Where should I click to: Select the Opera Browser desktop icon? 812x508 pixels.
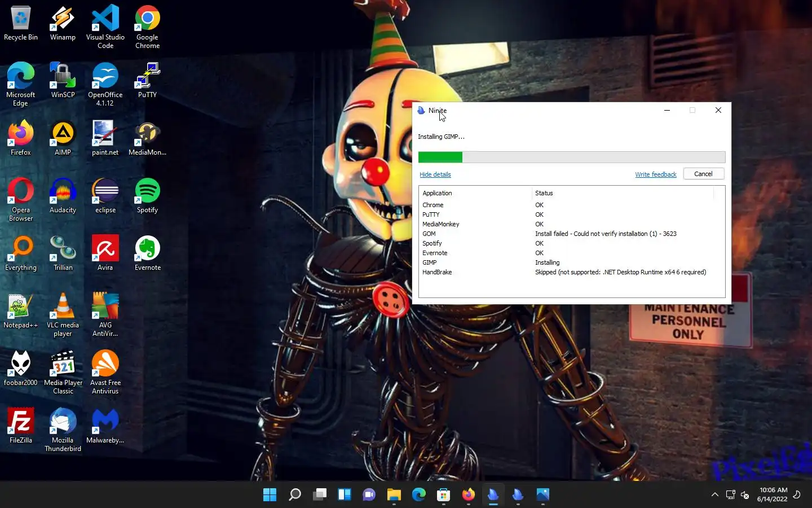click(x=21, y=199)
